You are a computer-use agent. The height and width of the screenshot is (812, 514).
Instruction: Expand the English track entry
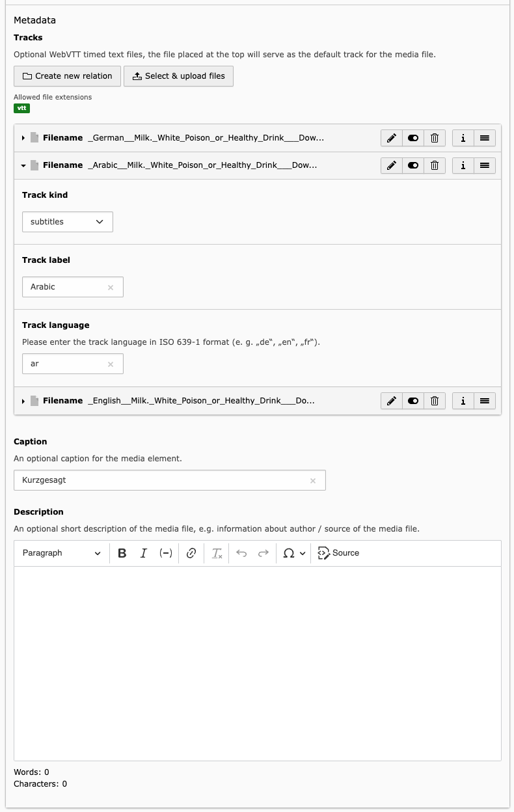(23, 401)
